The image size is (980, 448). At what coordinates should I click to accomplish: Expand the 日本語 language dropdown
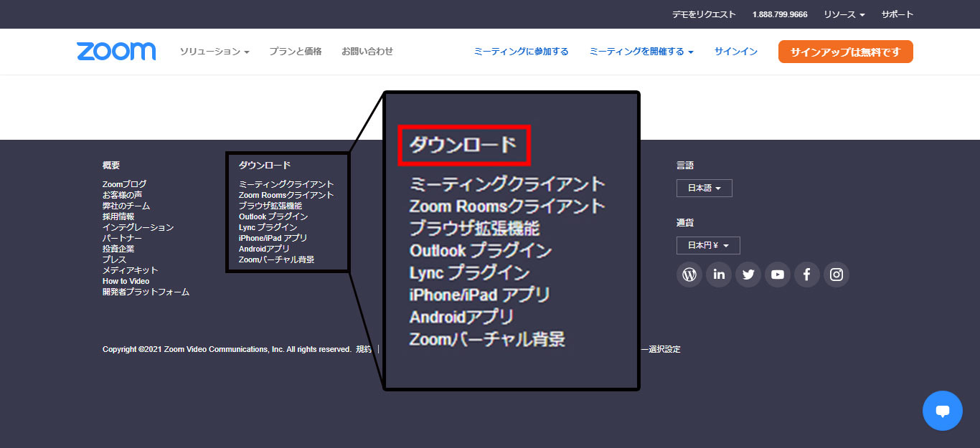704,189
